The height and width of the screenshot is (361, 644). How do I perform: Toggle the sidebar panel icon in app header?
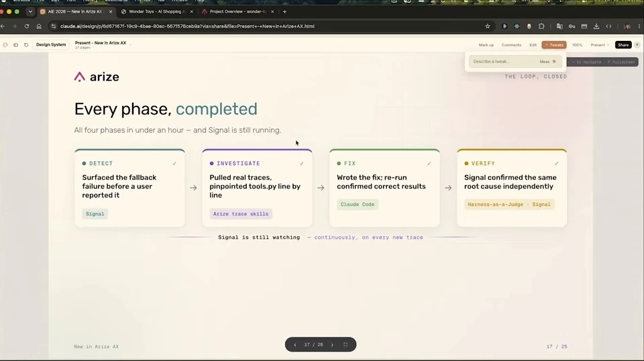pos(15,45)
